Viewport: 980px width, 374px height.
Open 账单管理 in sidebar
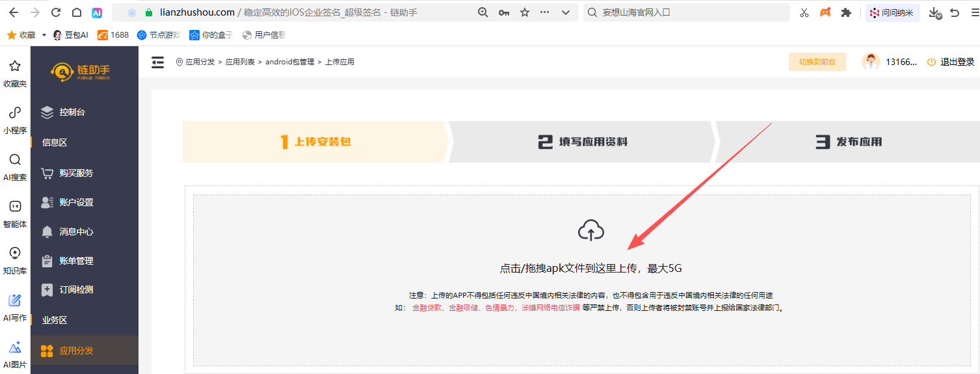(x=75, y=261)
